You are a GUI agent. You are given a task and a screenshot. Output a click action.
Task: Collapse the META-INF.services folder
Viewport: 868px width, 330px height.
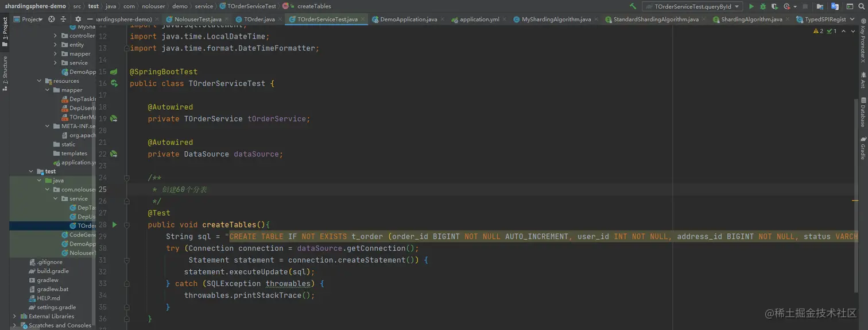pyautogui.click(x=48, y=126)
